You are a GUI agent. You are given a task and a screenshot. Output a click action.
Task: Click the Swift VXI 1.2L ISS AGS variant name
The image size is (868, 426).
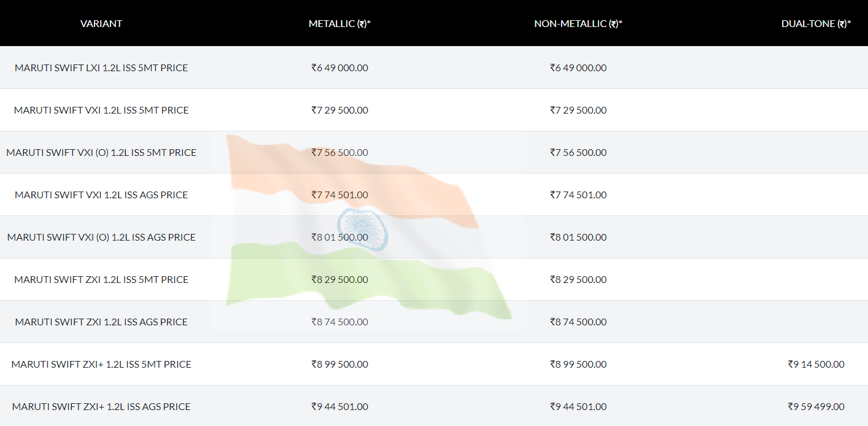point(101,195)
